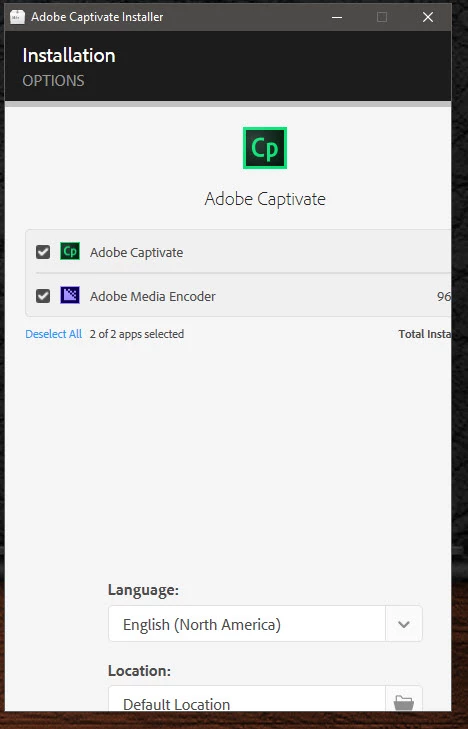Click the Adobe Media Encoder purple icon
Screen dimensions: 468x729
(x=70, y=295)
